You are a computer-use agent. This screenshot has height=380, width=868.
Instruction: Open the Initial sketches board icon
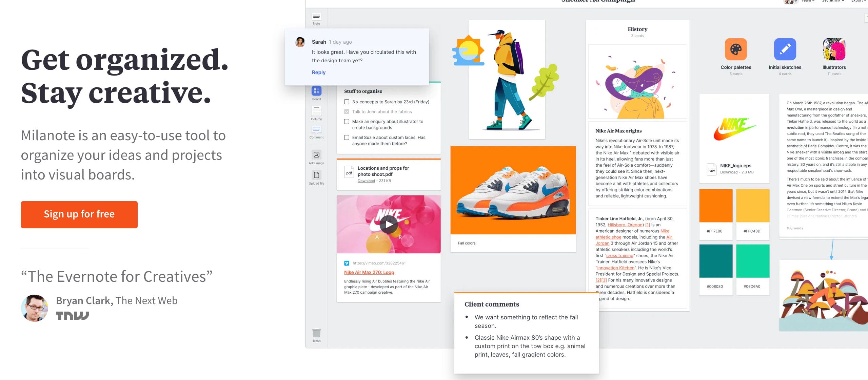[x=785, y=49]
